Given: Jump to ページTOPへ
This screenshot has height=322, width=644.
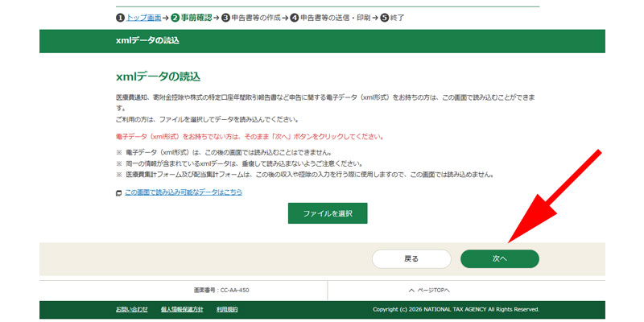Looking at the screenshot, I should [433, 291].
